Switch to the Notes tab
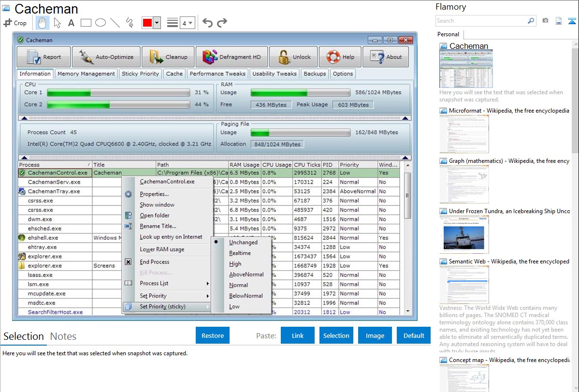The image size is (579, 392). 63,336
